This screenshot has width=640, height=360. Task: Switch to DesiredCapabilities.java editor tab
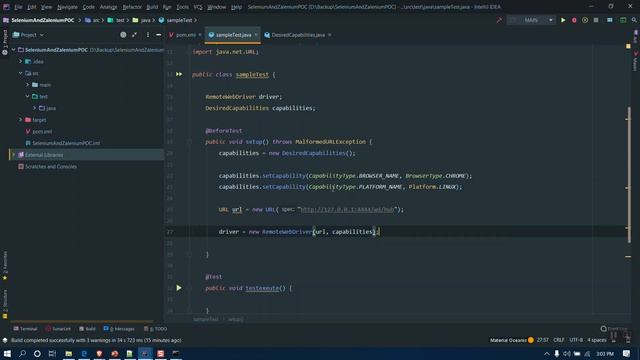point(298,35)
